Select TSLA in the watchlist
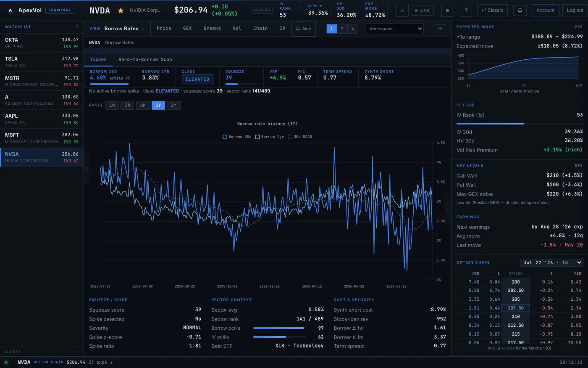This screenshot has width=588, height=368. [x=42, y=62]
